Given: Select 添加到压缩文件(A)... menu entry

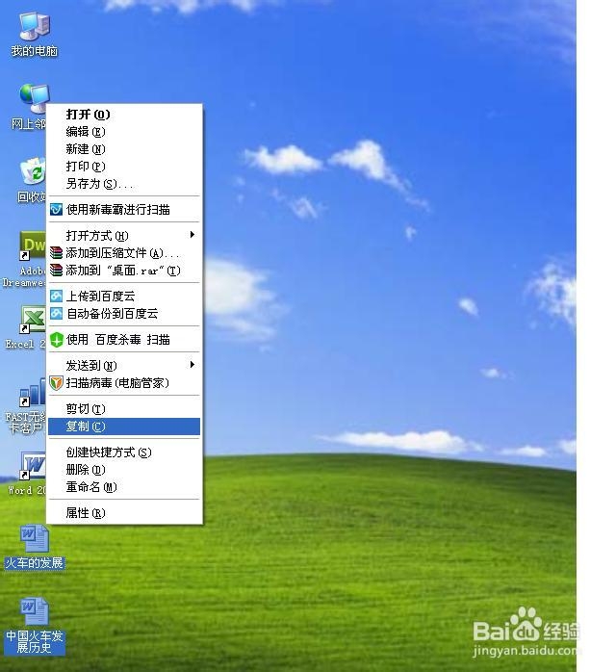Looking at the screenshot, I should pos(124,253).
